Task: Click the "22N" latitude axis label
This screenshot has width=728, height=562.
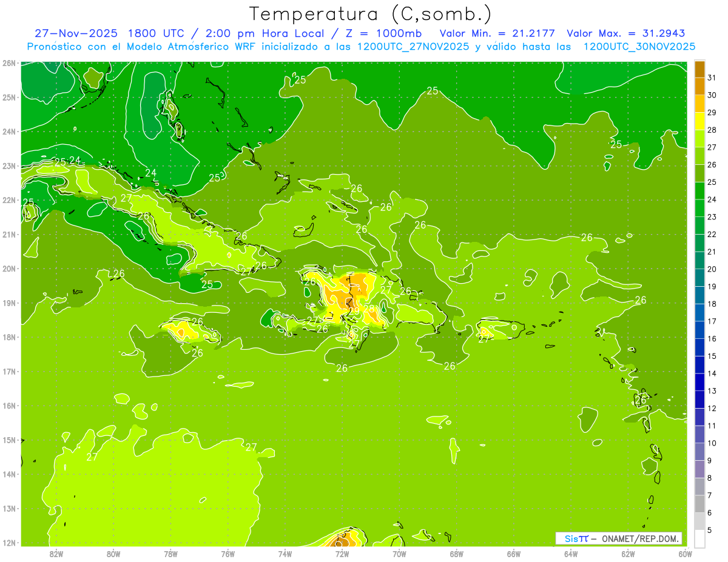Action: pos(8,200)
